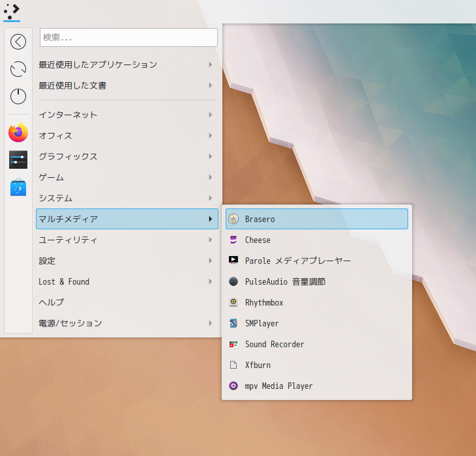
Task: Expand arrow next to ユーティリティ
Action: click(211, 240)
